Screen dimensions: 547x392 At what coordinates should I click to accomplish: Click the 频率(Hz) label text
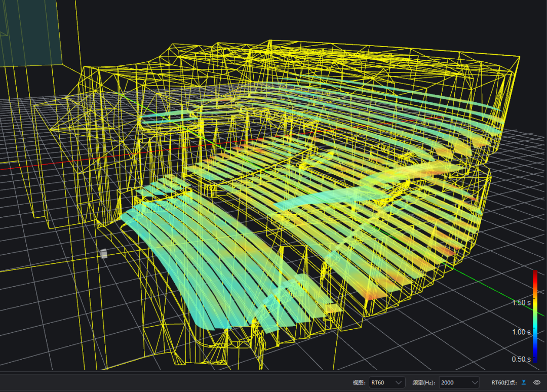424,382
